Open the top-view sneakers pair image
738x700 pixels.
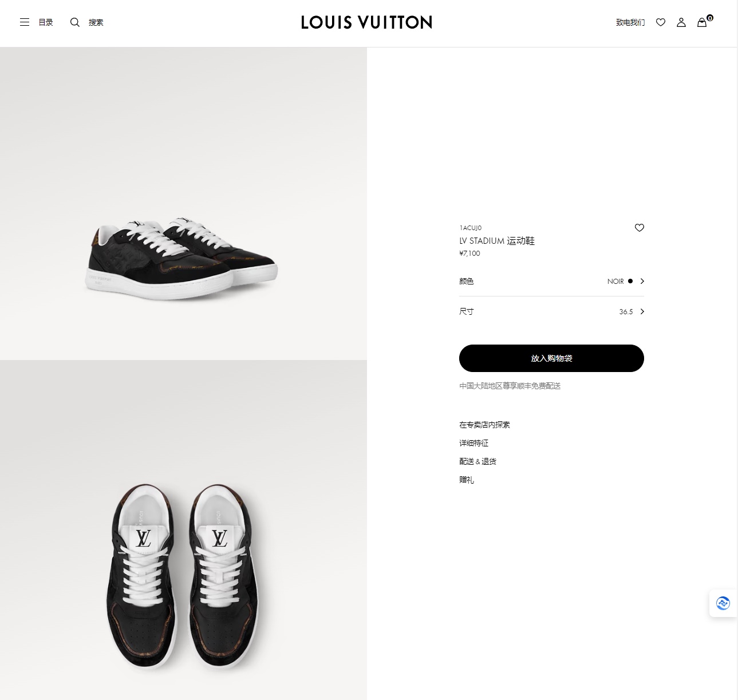coord(183,578)
